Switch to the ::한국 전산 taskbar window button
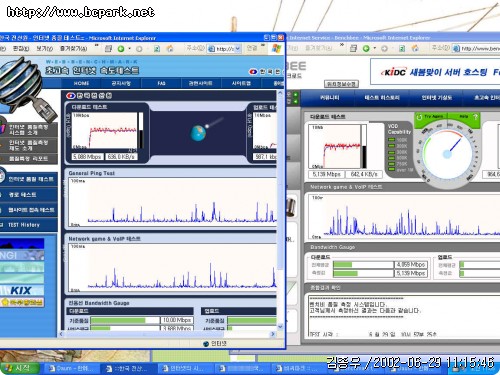The image size is (500, 375). [129, 368]
